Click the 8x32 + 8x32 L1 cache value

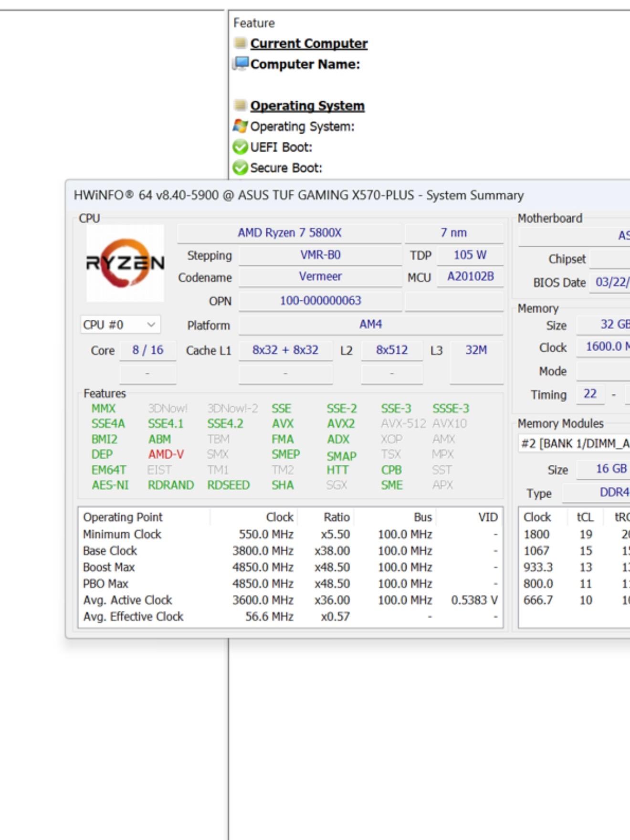[x=285, y=350]
